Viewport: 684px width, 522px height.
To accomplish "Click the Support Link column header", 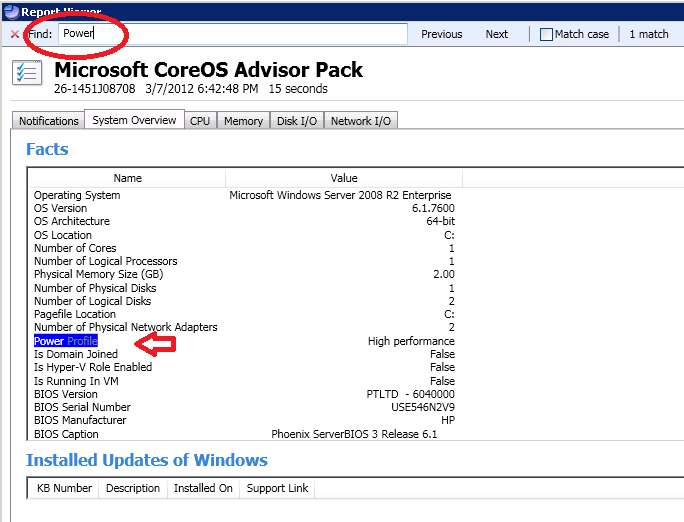I will click(277, 488).
